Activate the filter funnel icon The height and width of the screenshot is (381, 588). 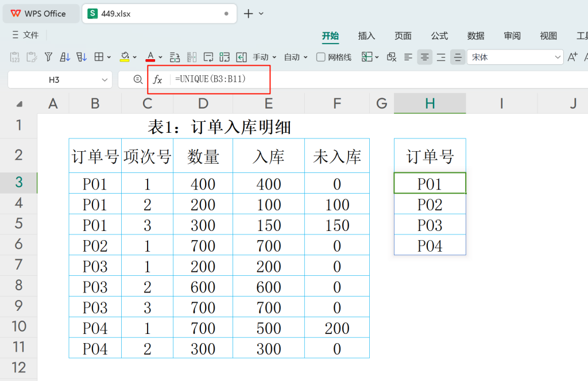click(x=48, y=57)
